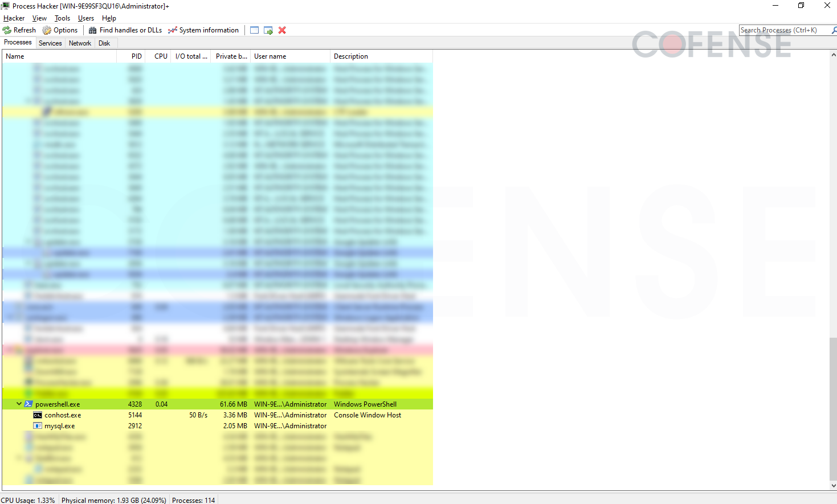Select the powershell.exe process row
This screenshot has height=504, width=837.
[217, 404]
